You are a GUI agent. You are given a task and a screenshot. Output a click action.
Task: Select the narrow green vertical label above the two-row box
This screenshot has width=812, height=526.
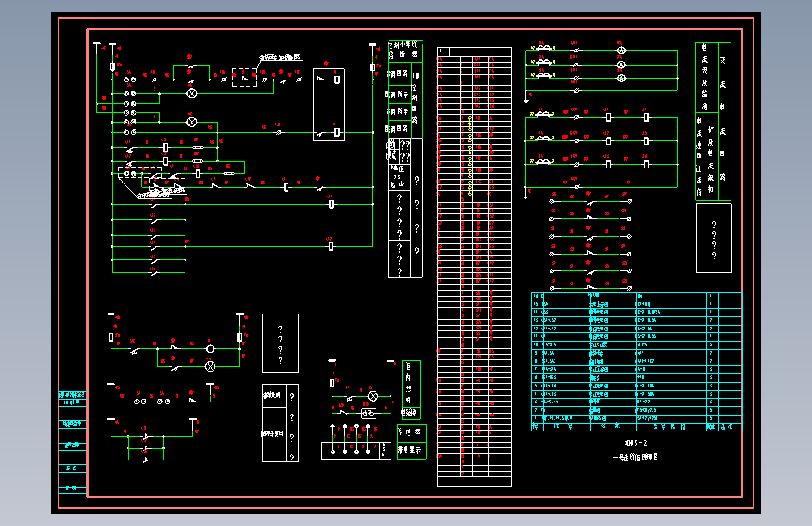410,390
